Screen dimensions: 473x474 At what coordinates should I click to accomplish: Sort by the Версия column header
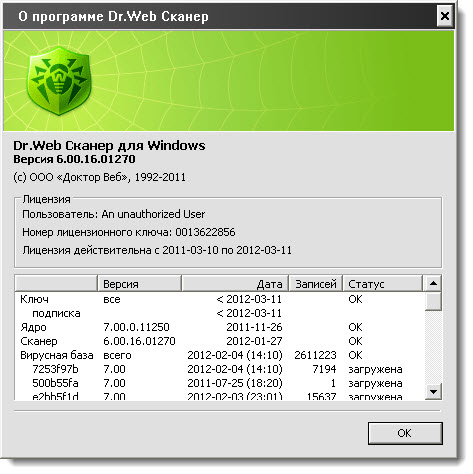click(139, 284)
